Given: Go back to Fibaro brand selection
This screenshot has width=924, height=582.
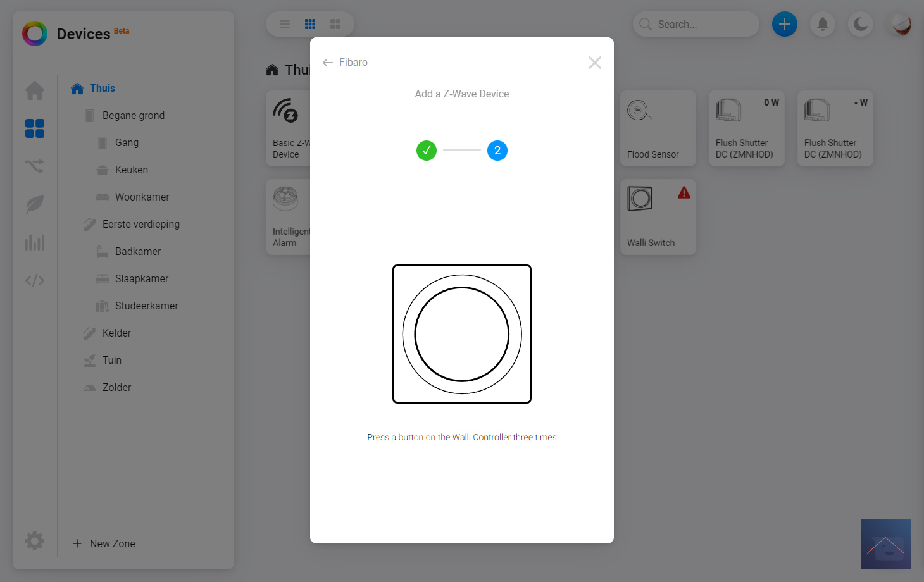Looking at the screenshot, I should (345, 62).
